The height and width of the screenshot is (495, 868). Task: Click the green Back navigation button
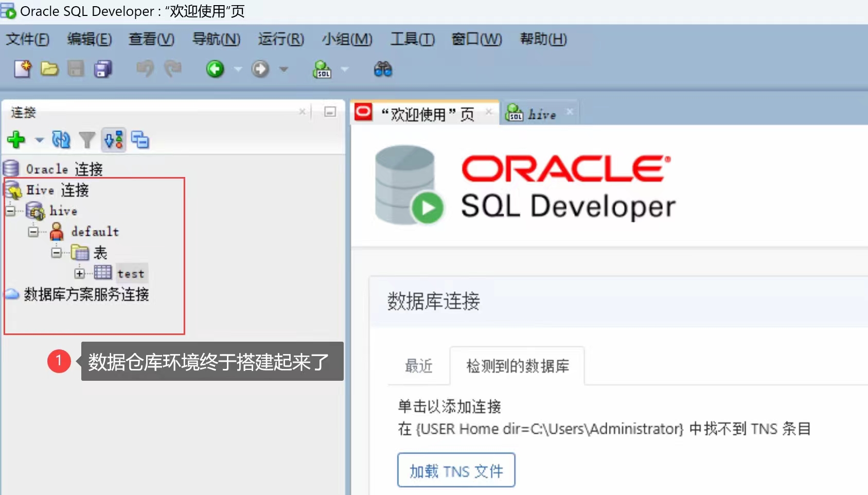pyautogui.click(x=215, y=68)
